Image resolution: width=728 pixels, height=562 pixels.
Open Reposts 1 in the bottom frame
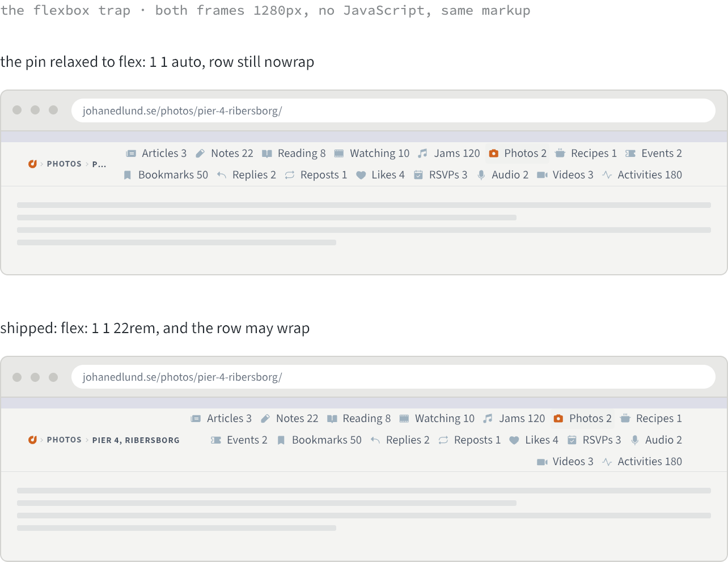point(469,440)
